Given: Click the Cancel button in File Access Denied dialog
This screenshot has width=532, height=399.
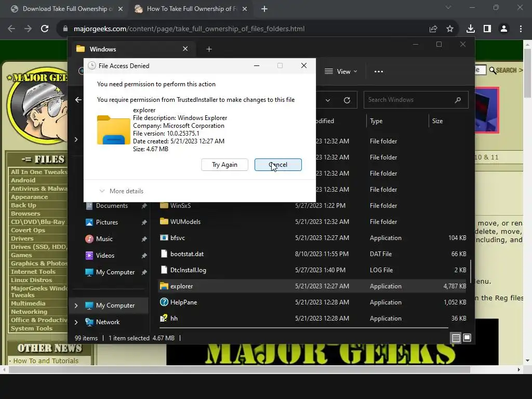Looking at the screenshot, I should click(278, 165).
